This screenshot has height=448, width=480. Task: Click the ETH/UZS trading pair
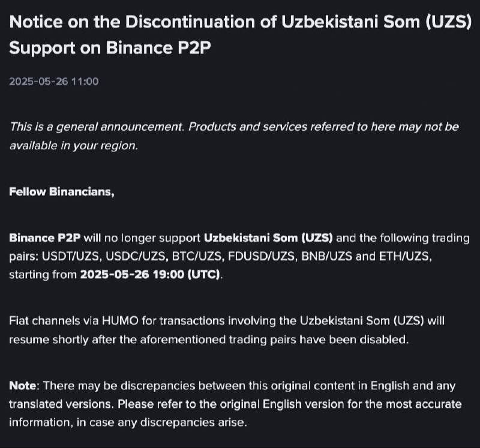pyautogui.click(x=405, y=256)
